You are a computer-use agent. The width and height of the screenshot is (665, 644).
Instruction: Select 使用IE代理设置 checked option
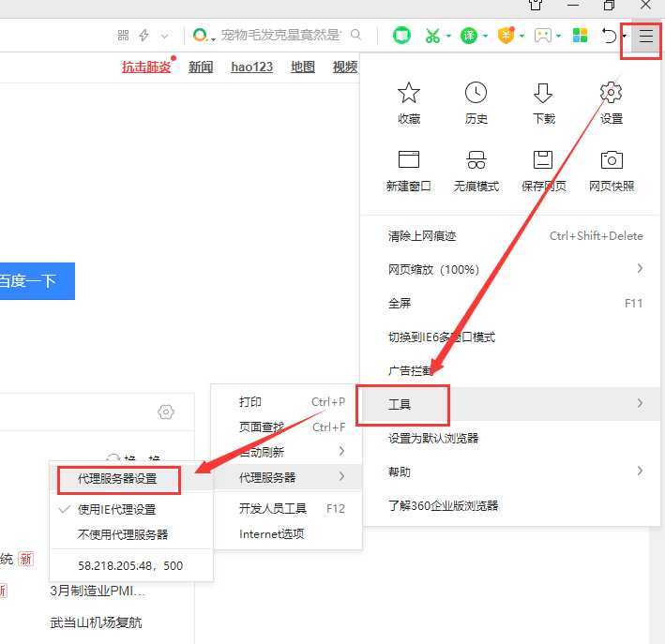(x=131, y=509)
